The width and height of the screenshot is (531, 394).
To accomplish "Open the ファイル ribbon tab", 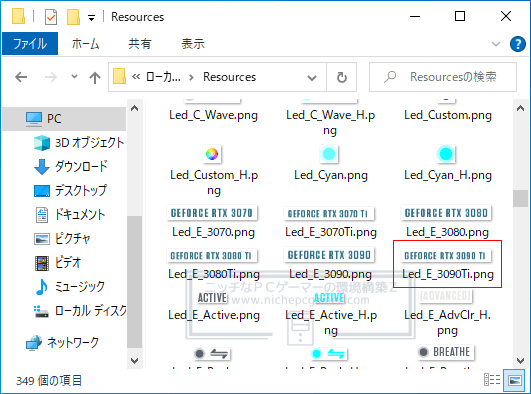I will click(30, 44).
